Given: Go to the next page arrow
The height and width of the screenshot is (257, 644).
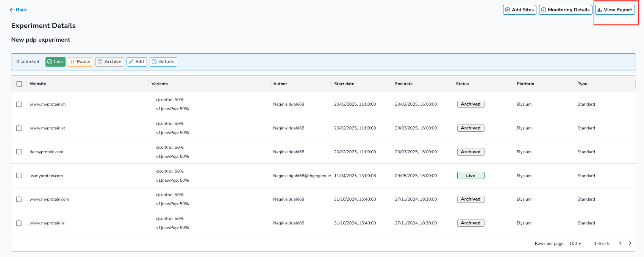Looking at the screenshot, I should tap(630, 243).
